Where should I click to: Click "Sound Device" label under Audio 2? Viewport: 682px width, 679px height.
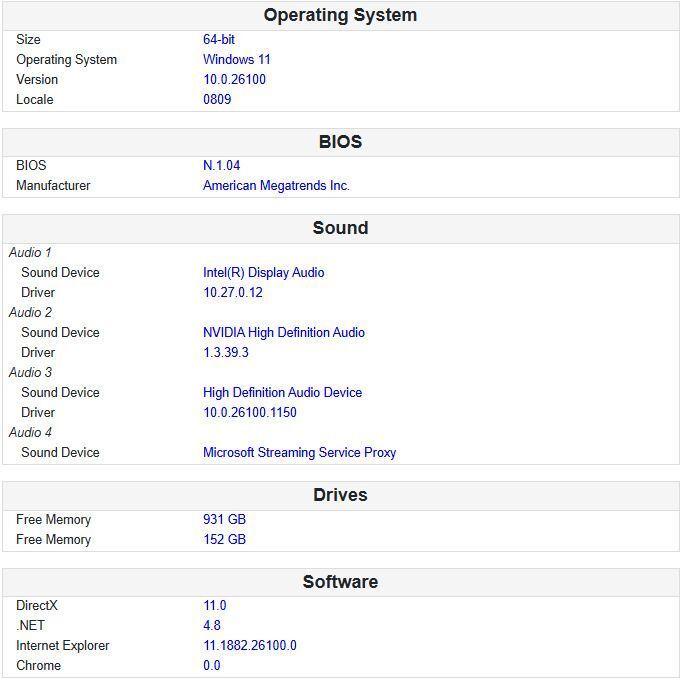[60, 333]
